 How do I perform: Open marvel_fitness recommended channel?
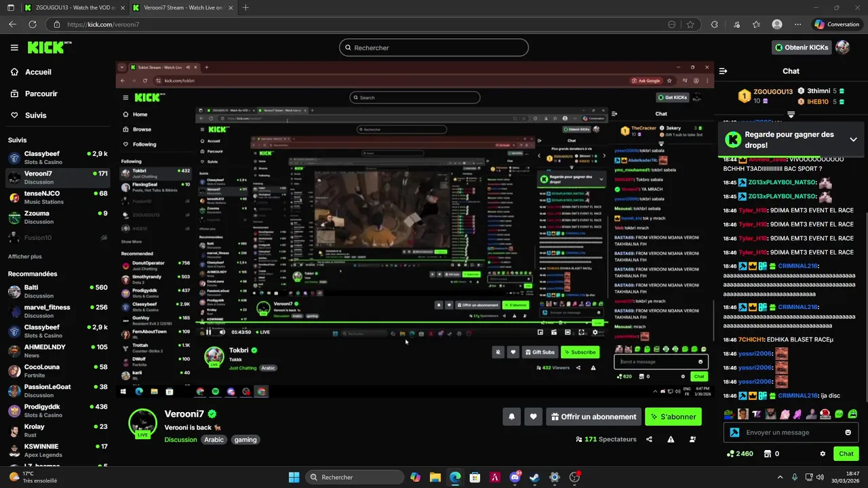point(57,311)
